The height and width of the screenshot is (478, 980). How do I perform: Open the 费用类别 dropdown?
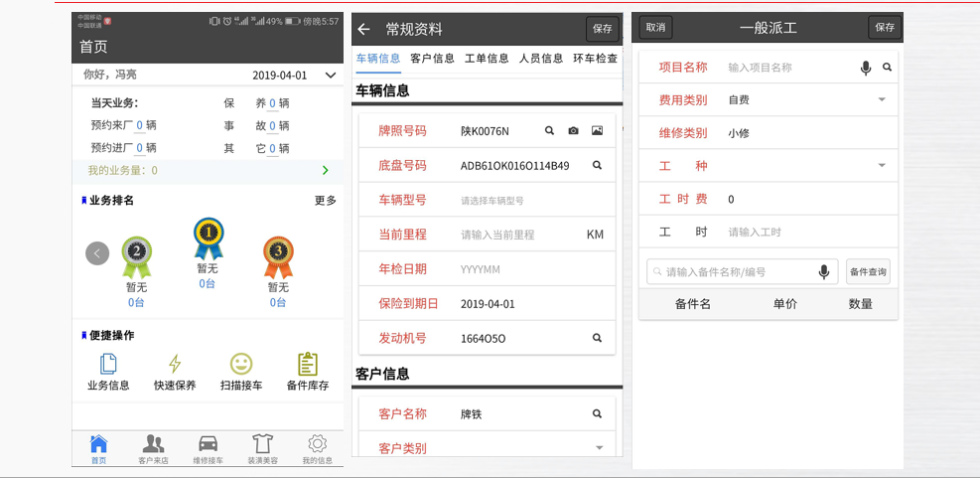point(881,99)
